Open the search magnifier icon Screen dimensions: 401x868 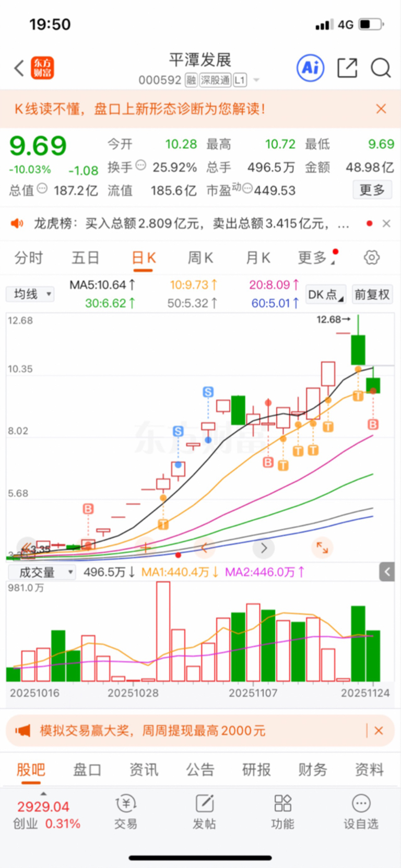(381, 68)
